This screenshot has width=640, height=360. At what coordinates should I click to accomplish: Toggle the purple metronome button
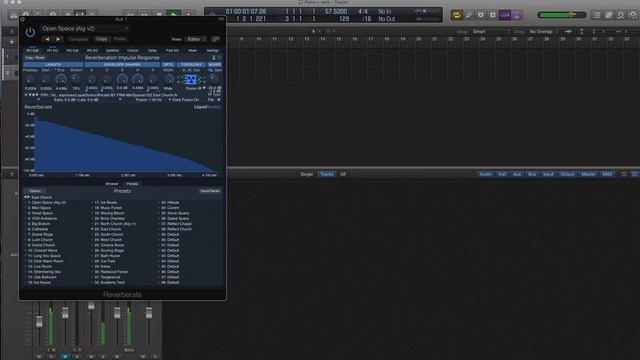(516, 15)
